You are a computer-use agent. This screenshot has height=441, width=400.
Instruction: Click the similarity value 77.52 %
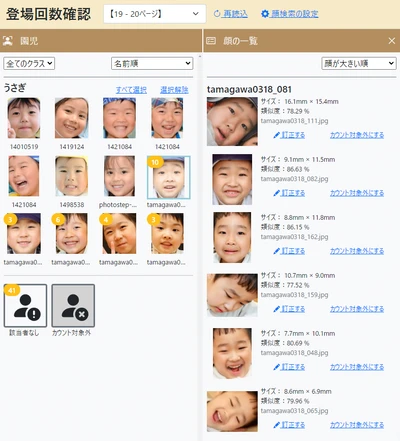pos(298,285)
